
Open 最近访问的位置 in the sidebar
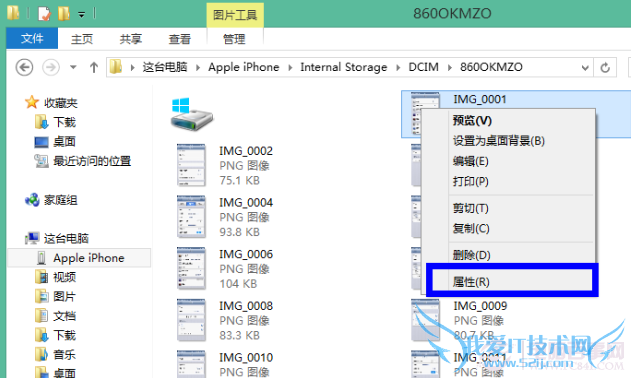(92, 161)
